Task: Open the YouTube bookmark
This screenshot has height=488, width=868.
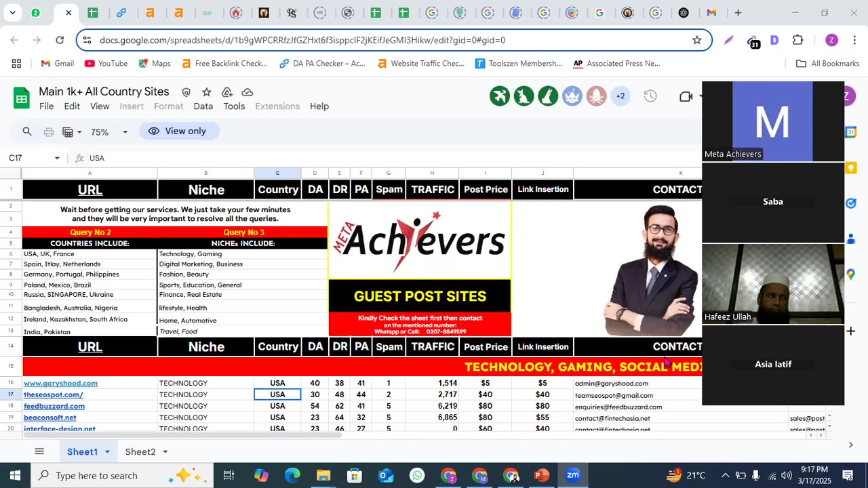Action: (x=106, y=64)
